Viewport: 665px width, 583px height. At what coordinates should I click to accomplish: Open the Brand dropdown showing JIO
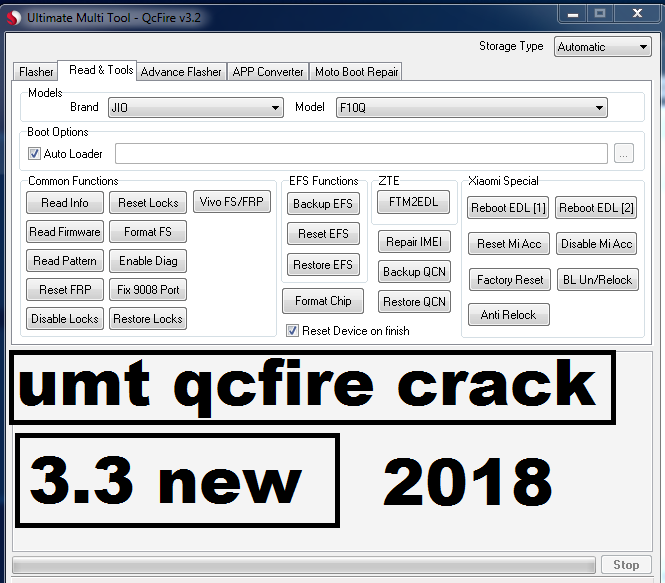pyautogui.click(x=196, y=108)
